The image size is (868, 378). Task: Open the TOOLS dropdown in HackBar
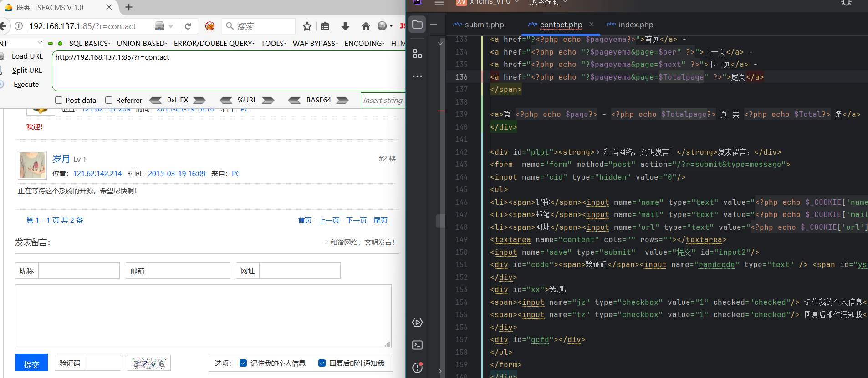273,43
